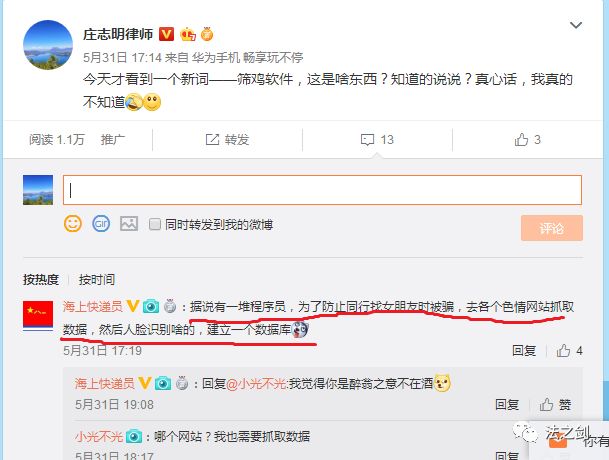This screenshot has height=460, width=609.
Task: Open the GIF picker icon
Action: pyautogui.click(x=101, y=224)
